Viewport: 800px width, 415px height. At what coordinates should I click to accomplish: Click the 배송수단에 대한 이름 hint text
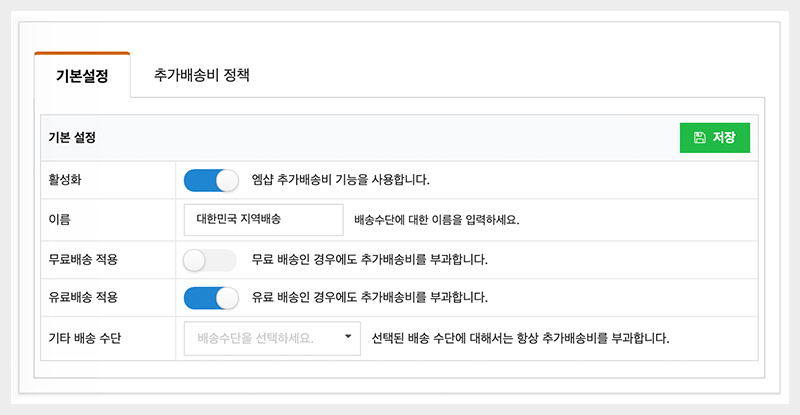pyautogui.click(x=437, y=220)
